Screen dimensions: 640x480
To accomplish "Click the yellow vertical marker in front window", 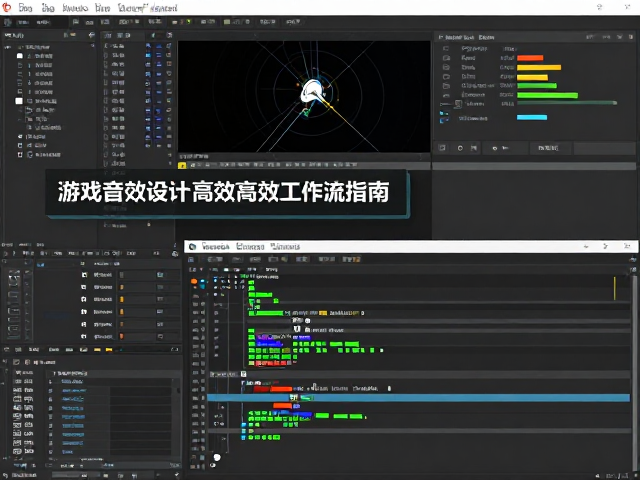I will pos(615,288).
